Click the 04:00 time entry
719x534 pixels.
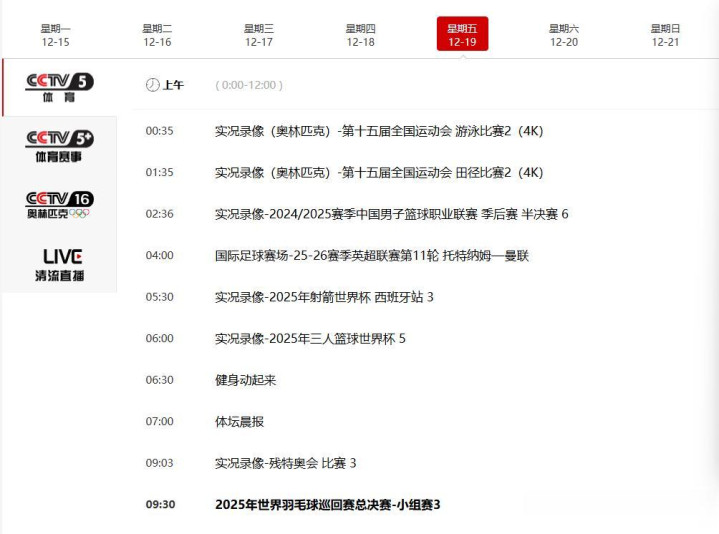[x=160, y=255]
